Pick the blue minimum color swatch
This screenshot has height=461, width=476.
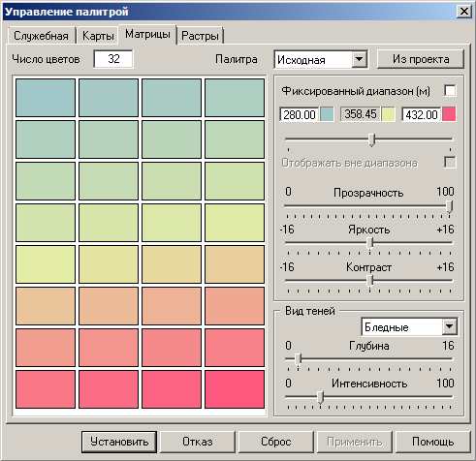tap(328, 114)
